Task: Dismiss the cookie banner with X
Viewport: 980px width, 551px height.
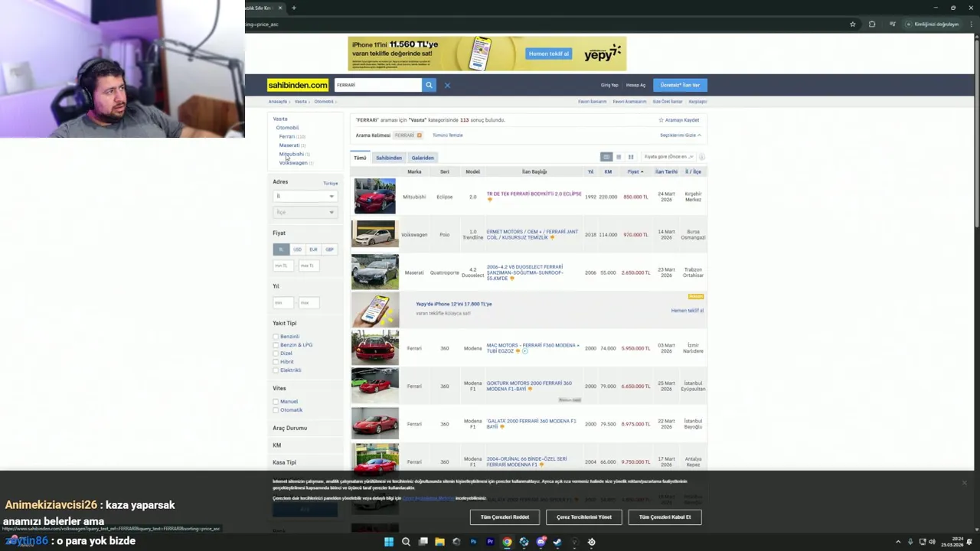Action: 964,483
